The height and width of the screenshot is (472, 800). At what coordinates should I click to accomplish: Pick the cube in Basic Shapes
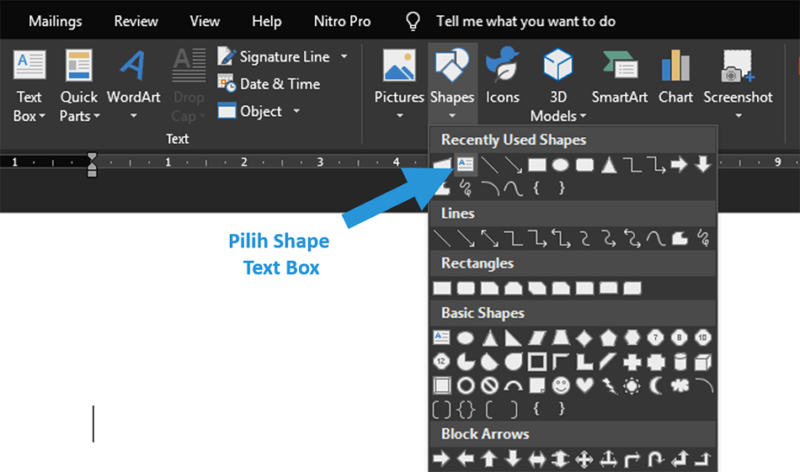[703, 362]
